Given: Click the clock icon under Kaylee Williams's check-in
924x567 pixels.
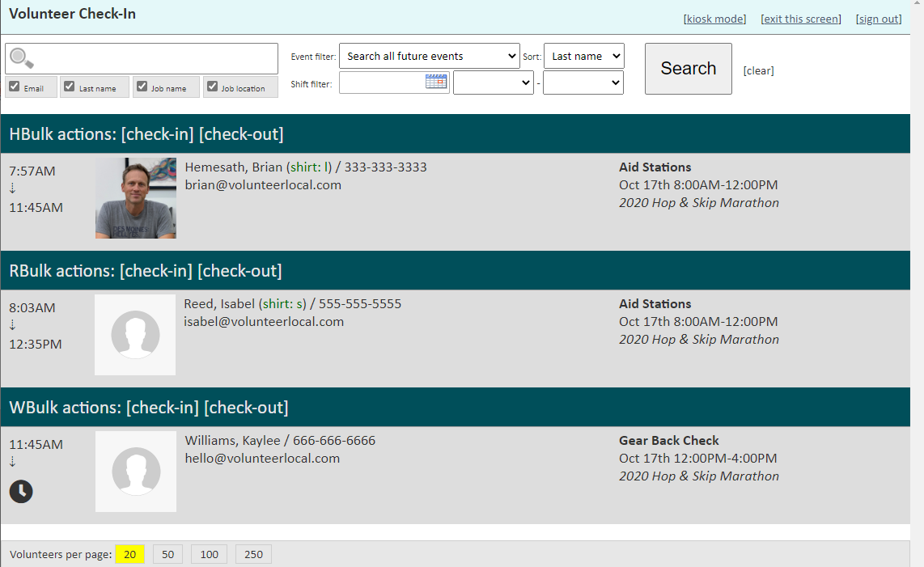Looking at the screenshot, I should [x=20, y=491].
